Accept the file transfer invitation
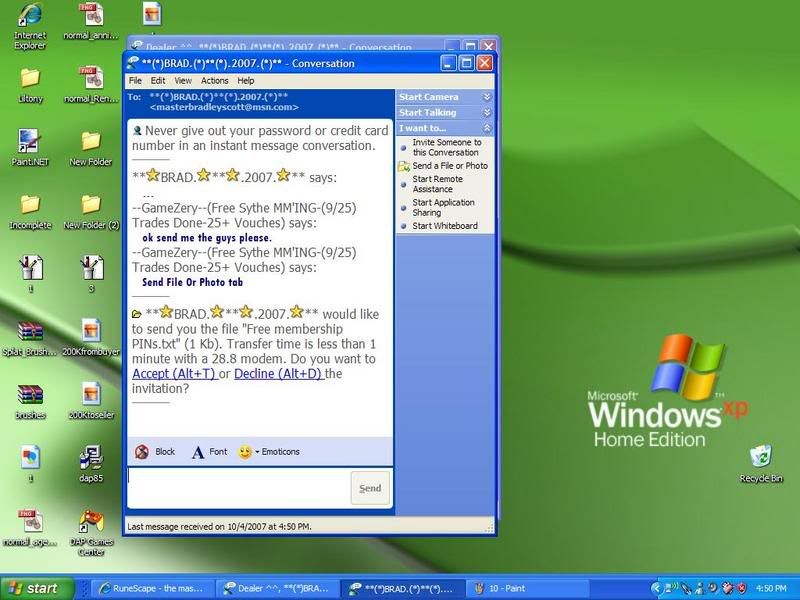Viewport: 800px width, 600px height. pyautogui.click(x=173, y=373)
